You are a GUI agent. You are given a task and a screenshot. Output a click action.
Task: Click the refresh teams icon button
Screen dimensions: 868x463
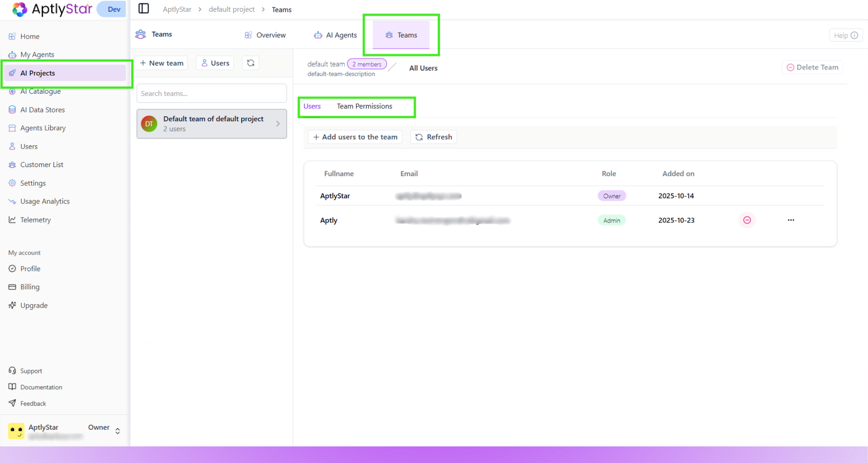[x=250, y=63]
